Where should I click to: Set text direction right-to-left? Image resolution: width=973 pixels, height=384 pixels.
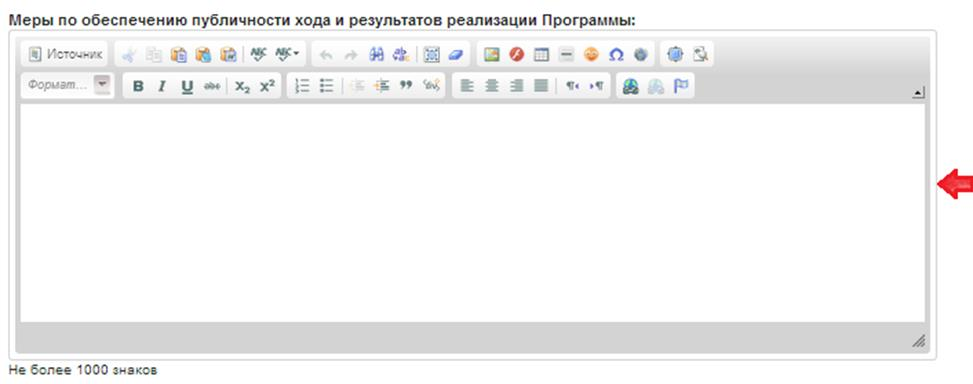[596, 86]
